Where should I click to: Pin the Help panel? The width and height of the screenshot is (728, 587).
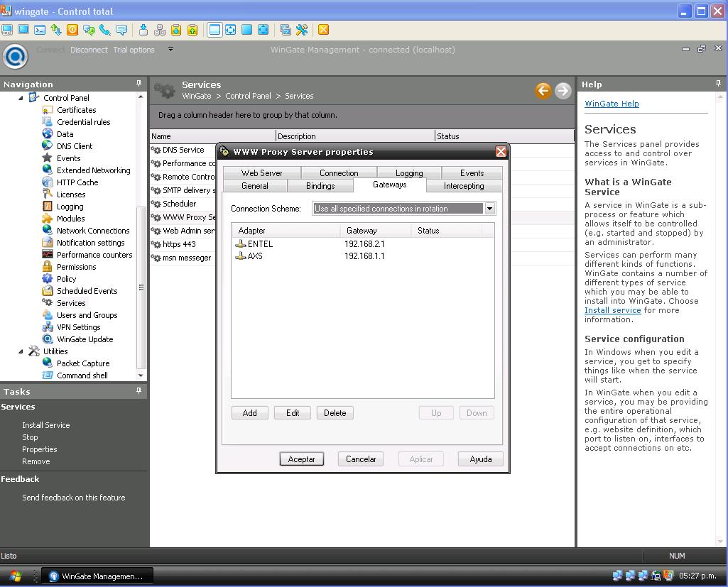coord(718,84)
